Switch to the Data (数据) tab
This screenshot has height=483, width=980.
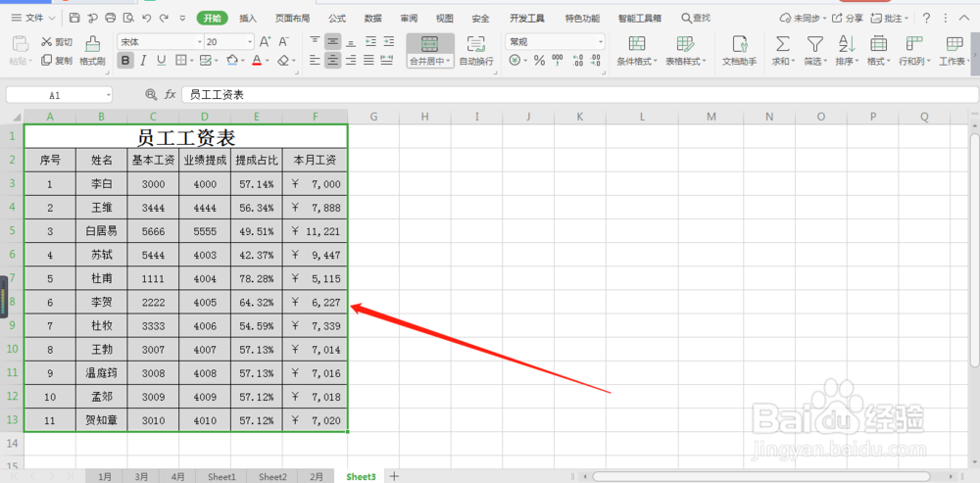click(x=373, y=18)
